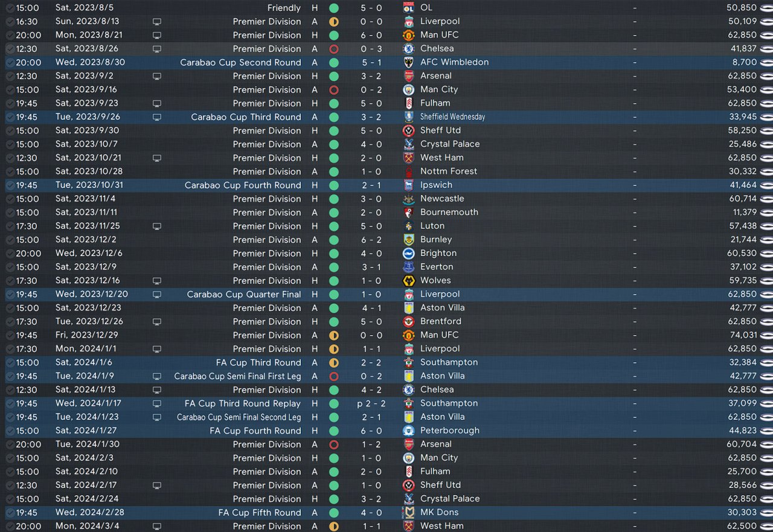
Task: Open the Luton team link
Action: coord(432,226)
